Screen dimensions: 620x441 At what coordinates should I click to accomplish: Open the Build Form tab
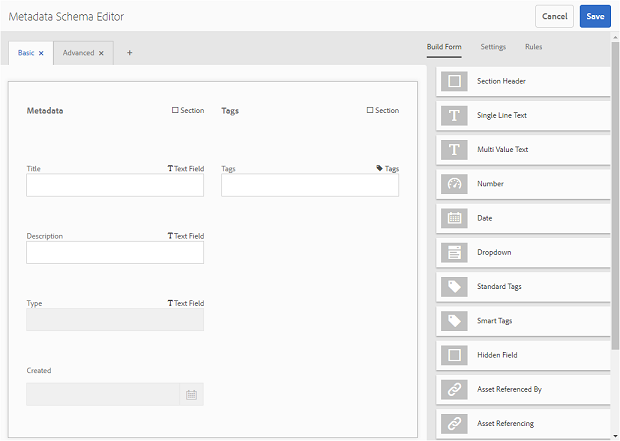tap(444, 47)
